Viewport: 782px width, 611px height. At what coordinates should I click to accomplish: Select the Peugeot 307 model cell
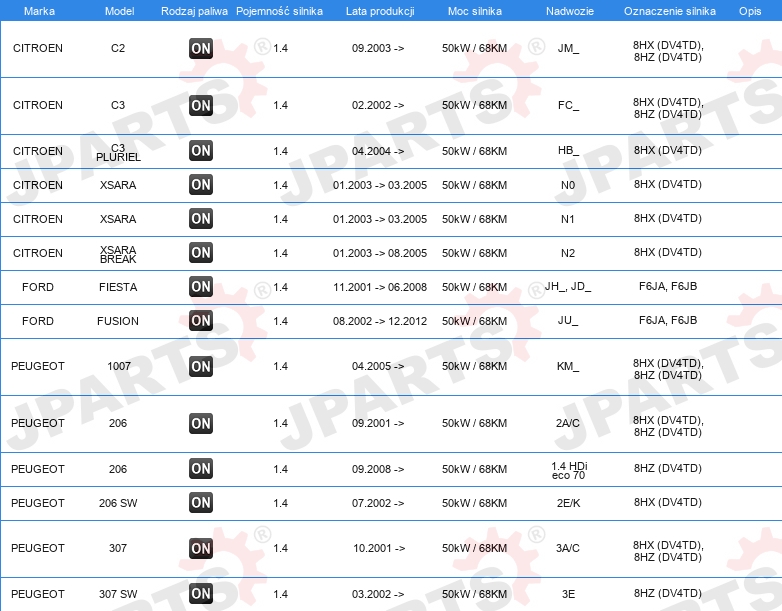(118, 548)
